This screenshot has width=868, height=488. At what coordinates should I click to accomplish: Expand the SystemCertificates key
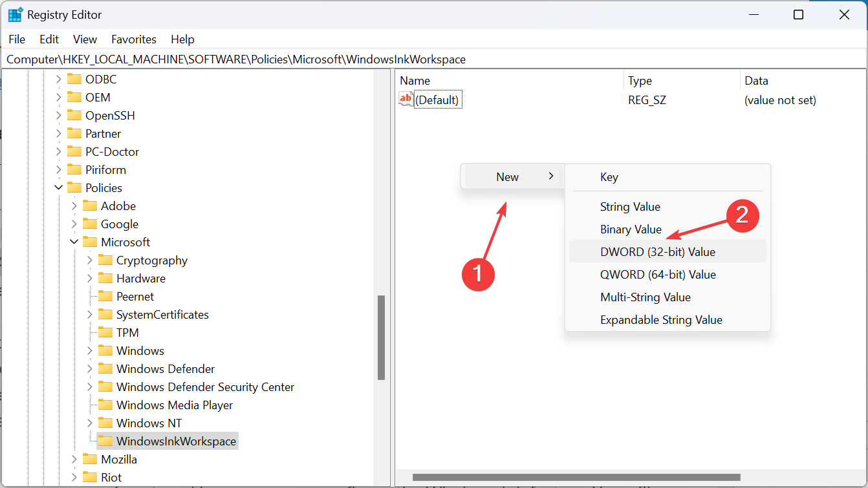[89, 315]
